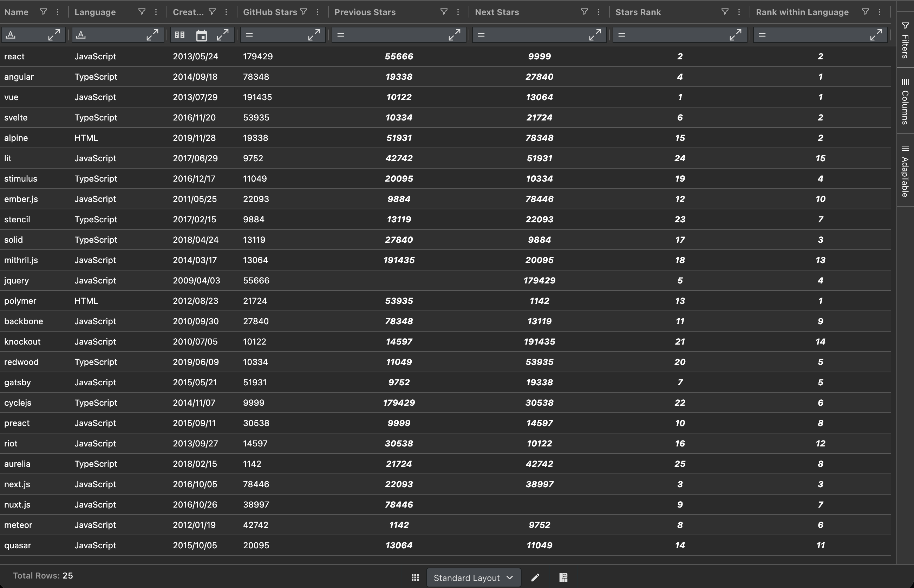Viewport: 914px width, 588px height.
Task: Click Created date 2015/10/05 for quasar
Action: [x=195, y=545]
